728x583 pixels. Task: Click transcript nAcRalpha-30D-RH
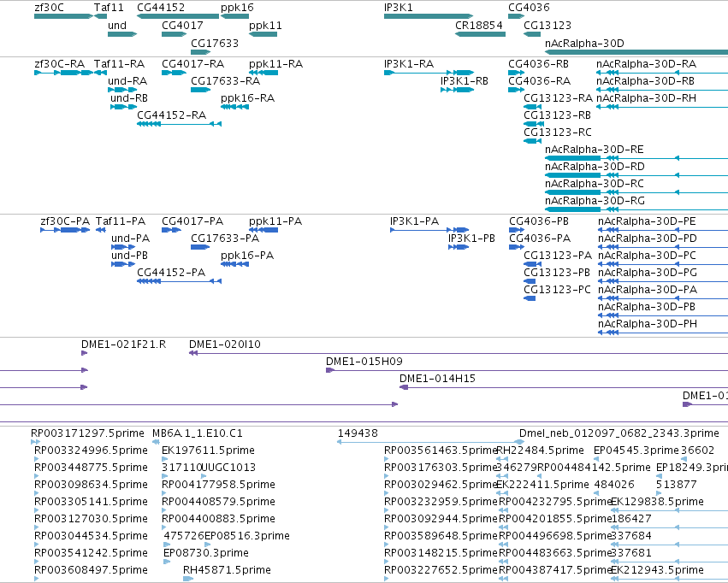tap(662, 107)
